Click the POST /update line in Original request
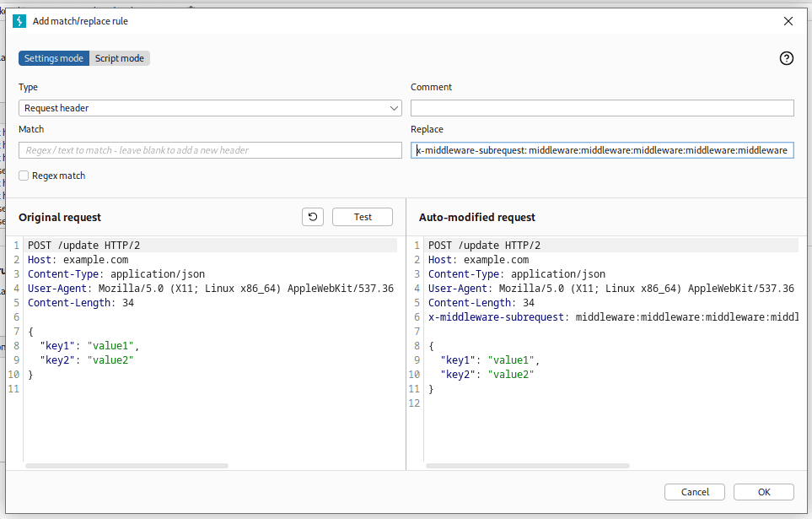This screenshot has width=812, height=519. tap(84, 246)
